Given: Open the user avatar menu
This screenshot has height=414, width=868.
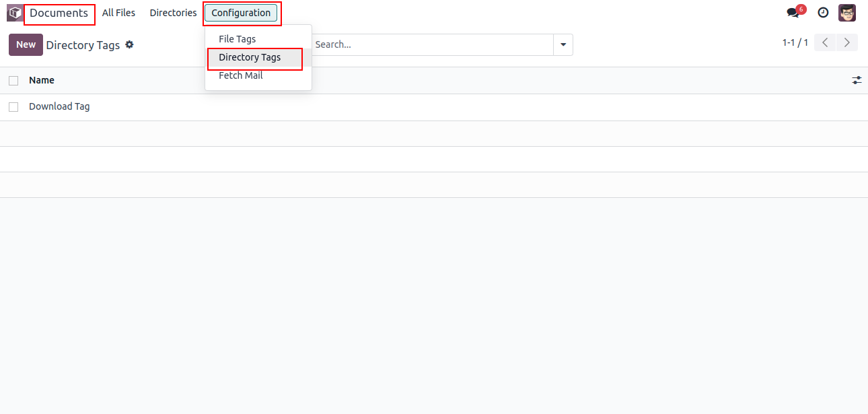Looking at the screenshot, I should 847,13.
